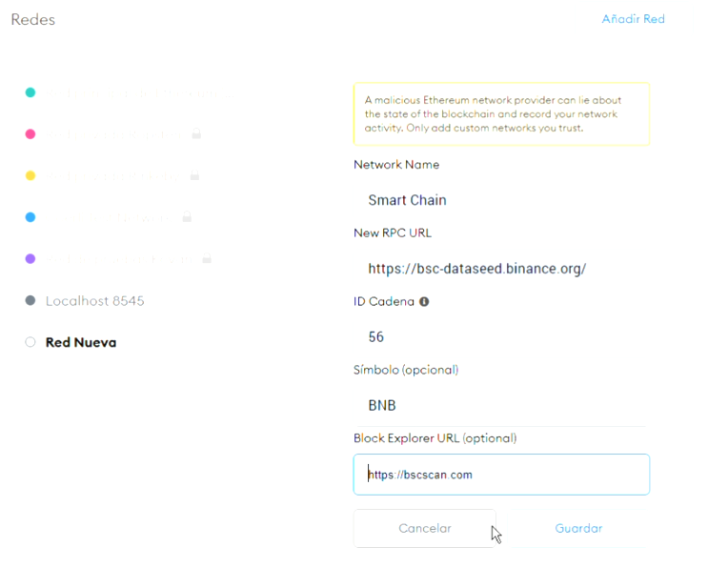Click the yellow network dot
This screenshot has height=567, width=728.
coord(30,176)
